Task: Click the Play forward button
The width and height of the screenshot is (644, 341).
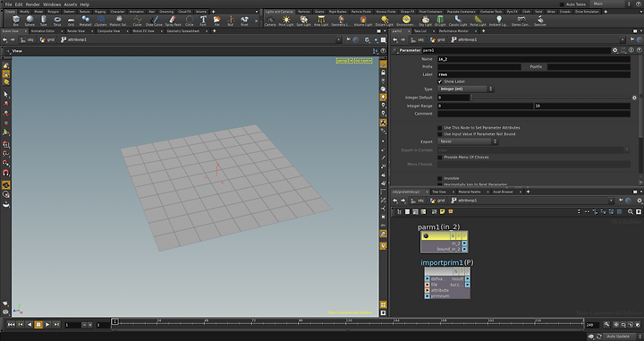Action: click(47, 325)
